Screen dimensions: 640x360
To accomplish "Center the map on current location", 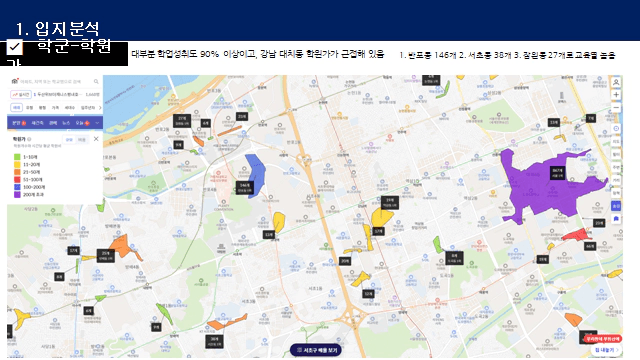I will point(616,129).
